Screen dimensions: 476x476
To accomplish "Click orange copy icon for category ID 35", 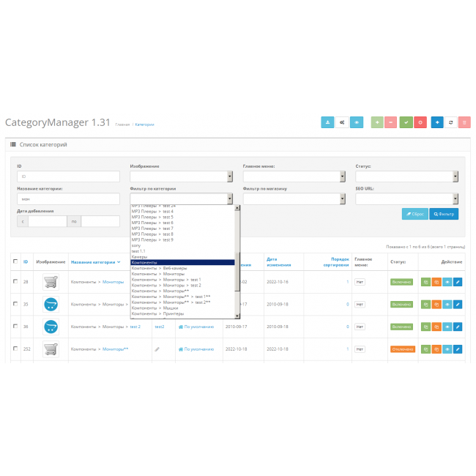I will pyautogui.click(x=436, y=304).
